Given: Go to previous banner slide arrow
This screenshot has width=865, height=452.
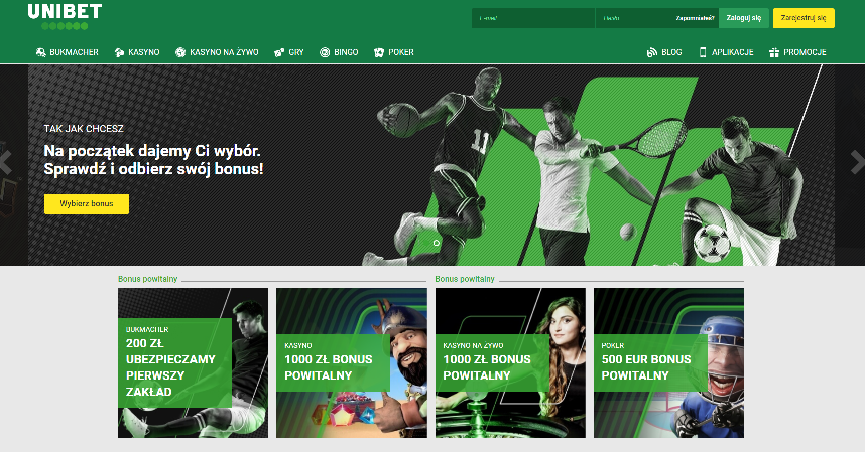Looking at the screenshot, I should coord(6,163).
